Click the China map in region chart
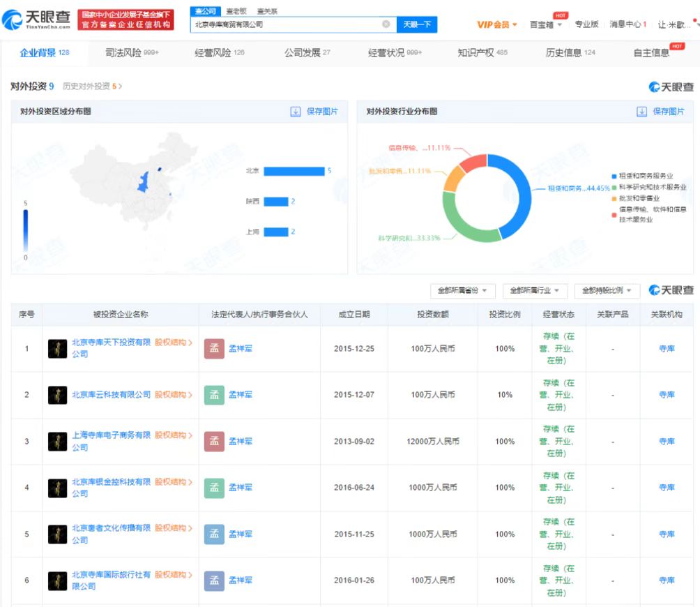Viewport: 700px width, 607px height. point(134,181)
